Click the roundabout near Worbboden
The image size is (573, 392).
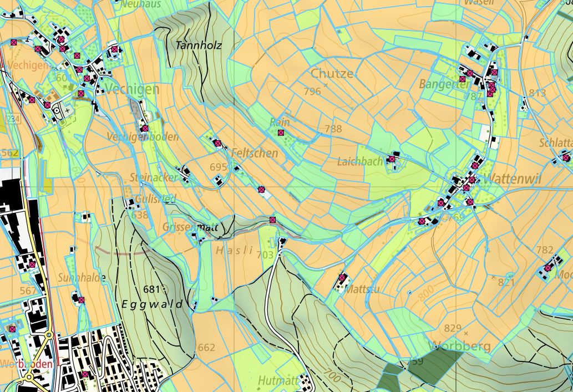point(49,334)
